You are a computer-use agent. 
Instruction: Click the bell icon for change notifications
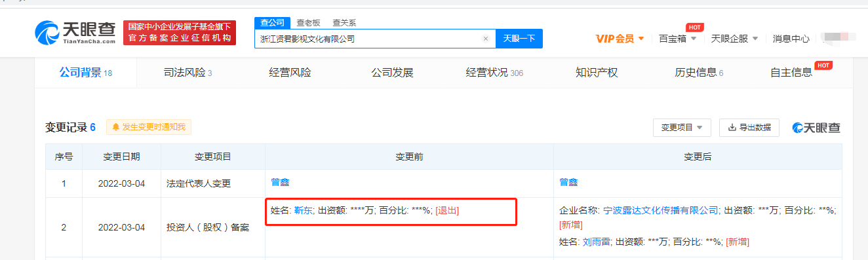pos(116,127)
